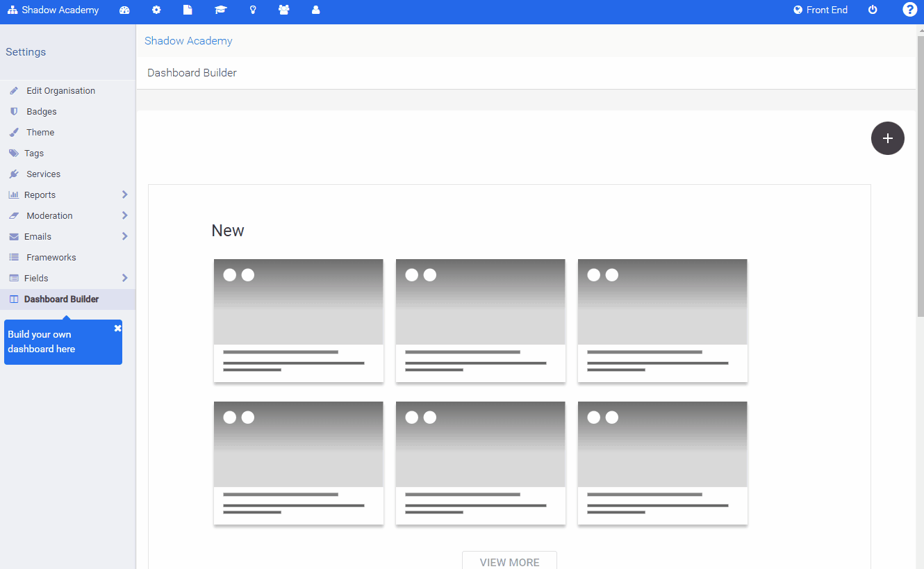Select Badges in the settings sidebar
The height and width of the screenshot is (569, 924).
42,111
